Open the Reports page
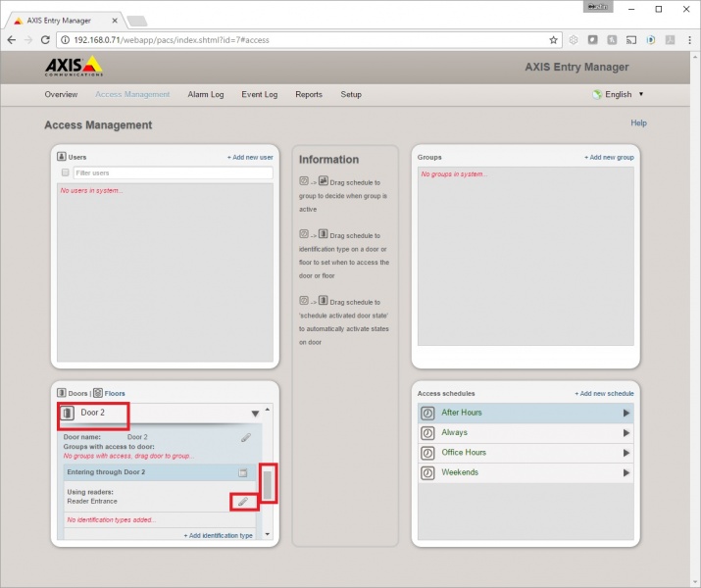701x588 pixels. (x=309, y=94)
